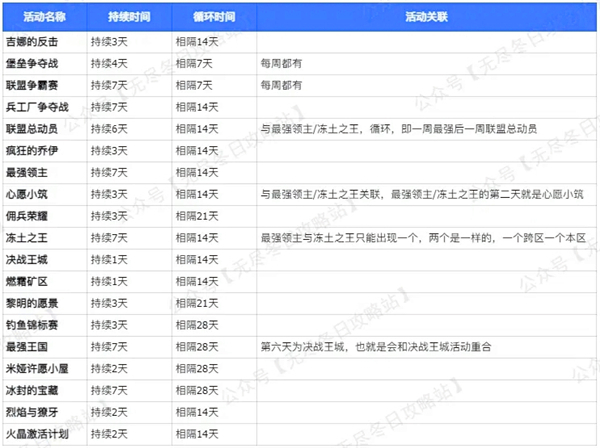The height and width of the screenshot is (448, 600).
Task: Click 持续2天 in the 火晶激活计划 row
Action: click(x=109, y=434)
